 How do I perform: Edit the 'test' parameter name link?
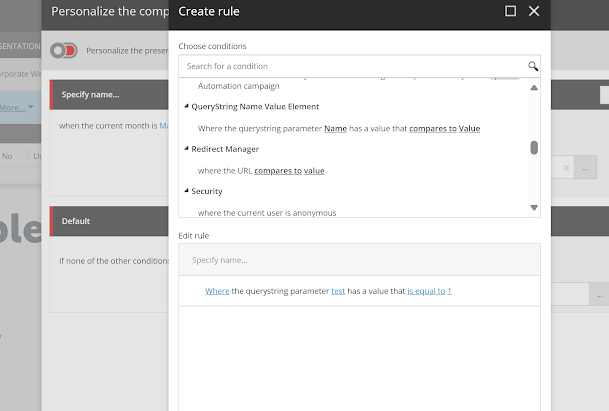tap(338, 291)
